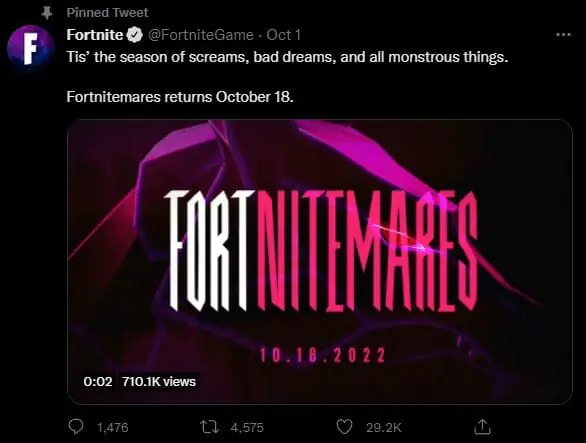586x443 pixels.
Task: Click the 10.18.2022 date in video
Action: (x=322, y=355)
